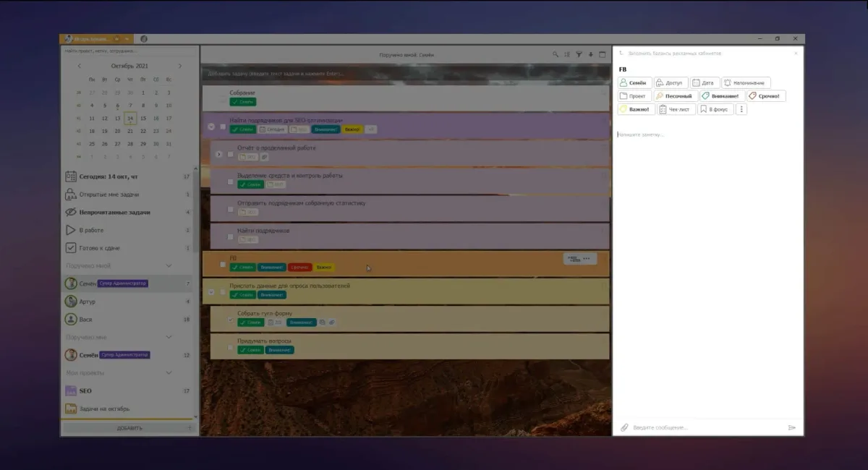Expand the 'Отчёт о проделанной работе' subtask
Screen dimensions: 868x470
click(x=218, y=154)
